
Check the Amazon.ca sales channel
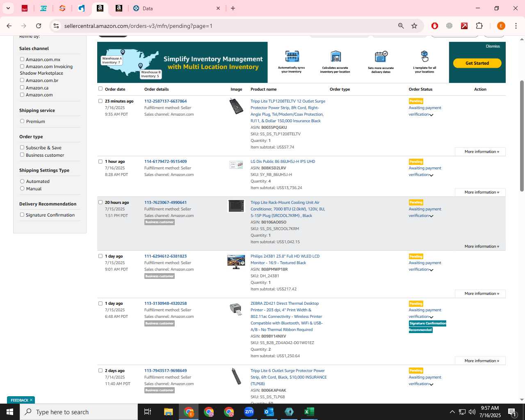point(22,87)
